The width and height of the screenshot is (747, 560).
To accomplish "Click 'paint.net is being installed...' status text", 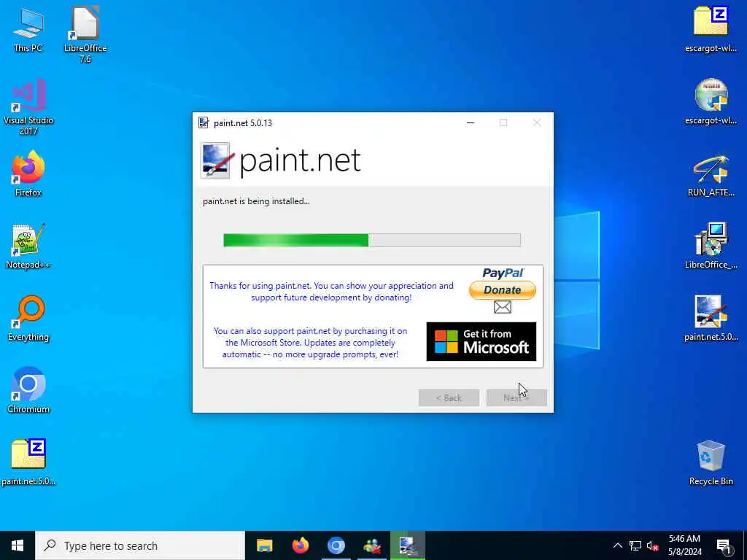I will pos(256,201).
